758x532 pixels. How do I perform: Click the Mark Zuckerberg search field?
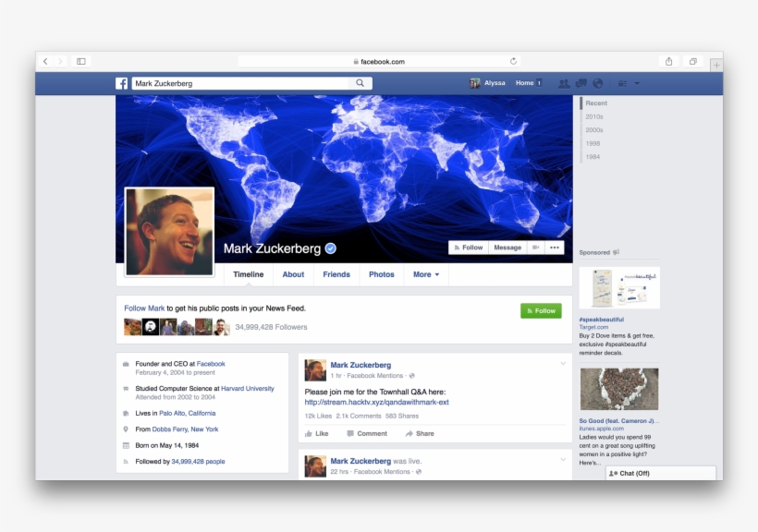pyautogui.click(x=240, y=83)
